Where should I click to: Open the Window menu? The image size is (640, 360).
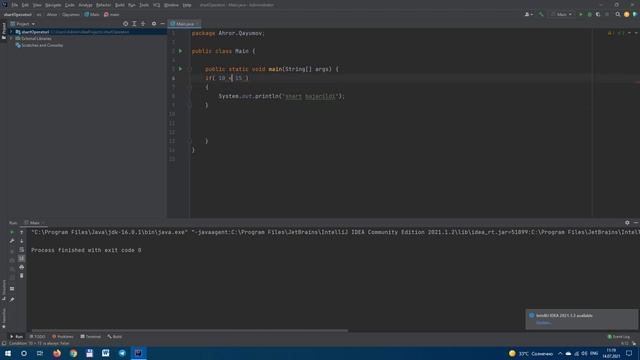tap(171, 5)
